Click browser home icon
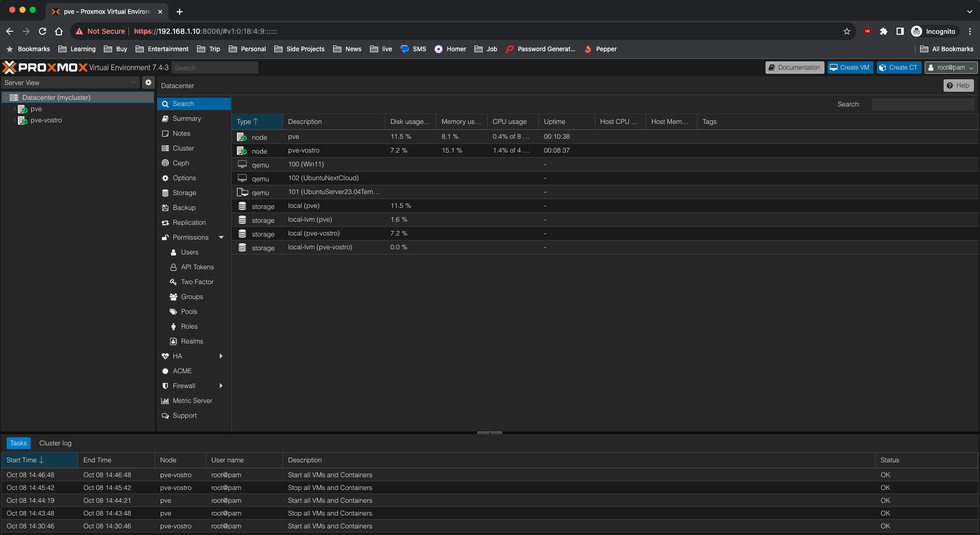The width and height of the screenshot is (980, 535). click(59, 31)
